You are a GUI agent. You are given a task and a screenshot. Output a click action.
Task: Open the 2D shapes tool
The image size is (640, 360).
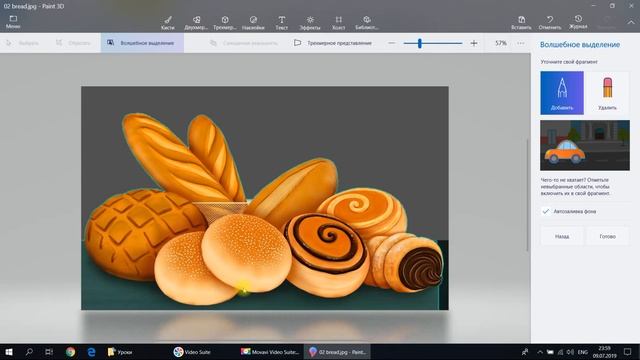(196, 23)
